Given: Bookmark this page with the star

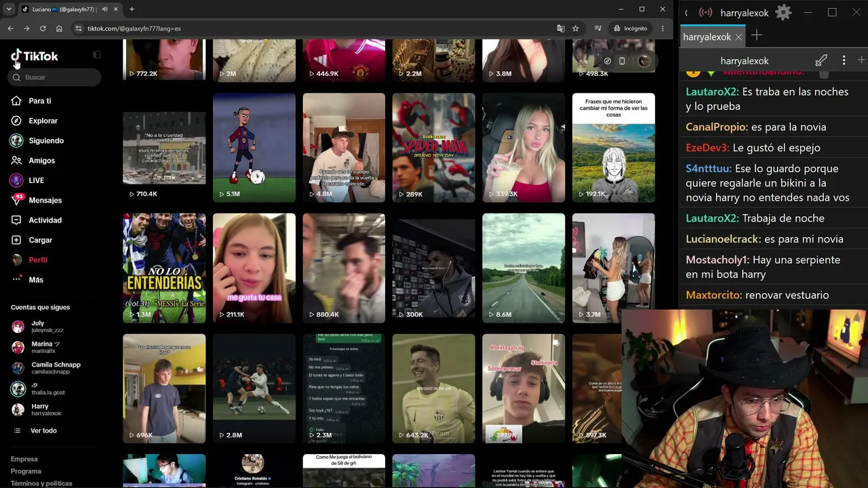Looking at the screenshot, I should 576,28.
